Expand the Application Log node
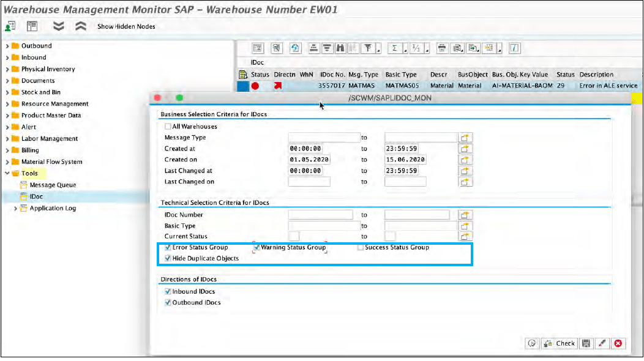 [15, 208]
